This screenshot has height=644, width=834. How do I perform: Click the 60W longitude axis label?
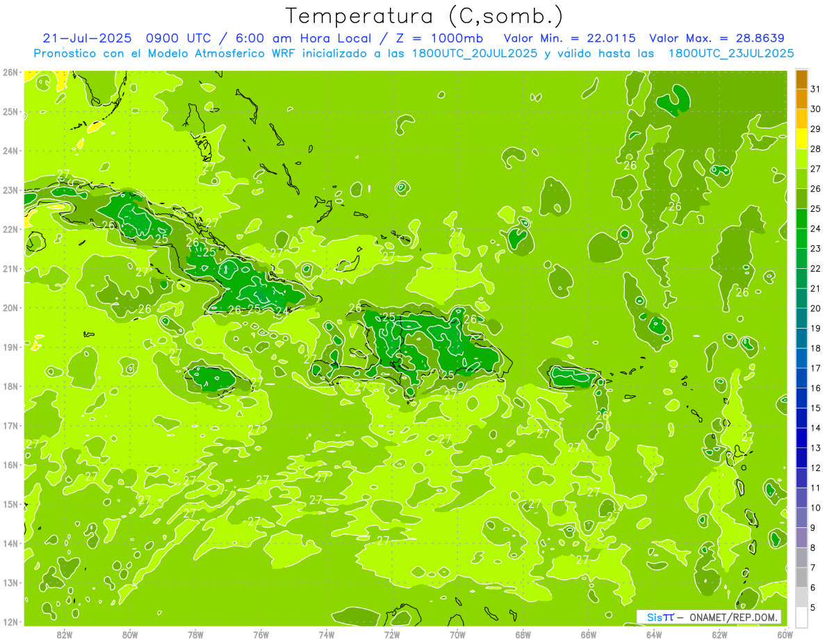[785, 634]
